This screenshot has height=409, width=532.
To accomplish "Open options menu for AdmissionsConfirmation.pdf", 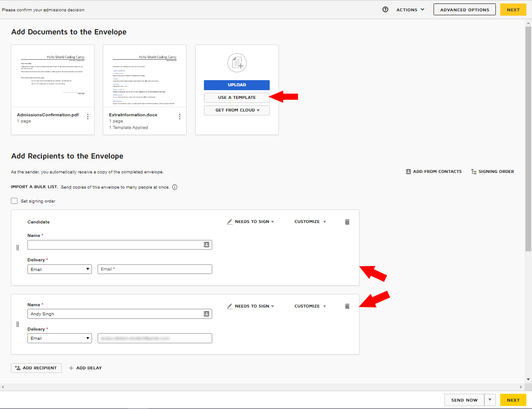I will point(88,116).
